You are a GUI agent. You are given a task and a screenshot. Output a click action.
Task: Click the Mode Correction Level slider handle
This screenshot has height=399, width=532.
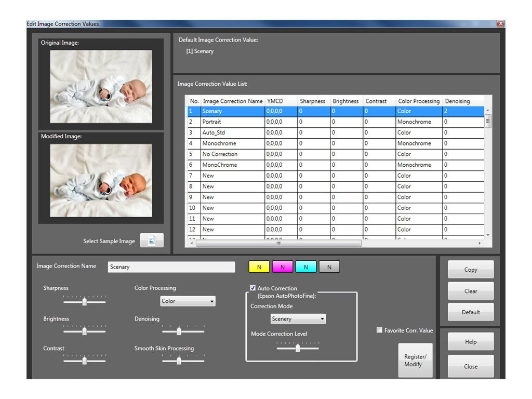[x=298, y=348]
